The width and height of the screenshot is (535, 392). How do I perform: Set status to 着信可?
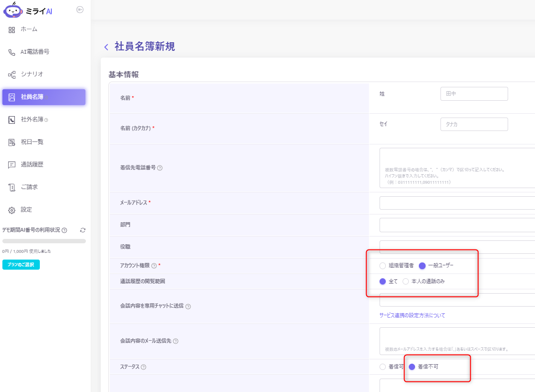tap(382, 367)
